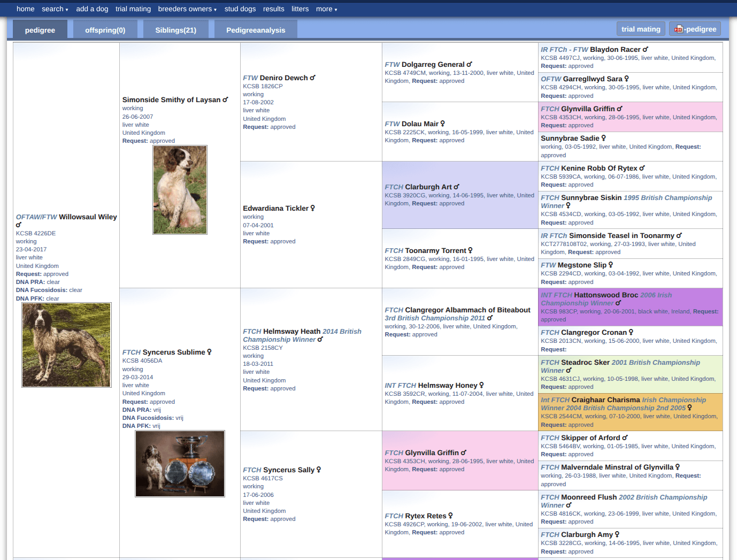Click date 17-06-2006 under Syncerus Sally

[x=258, y=495]
